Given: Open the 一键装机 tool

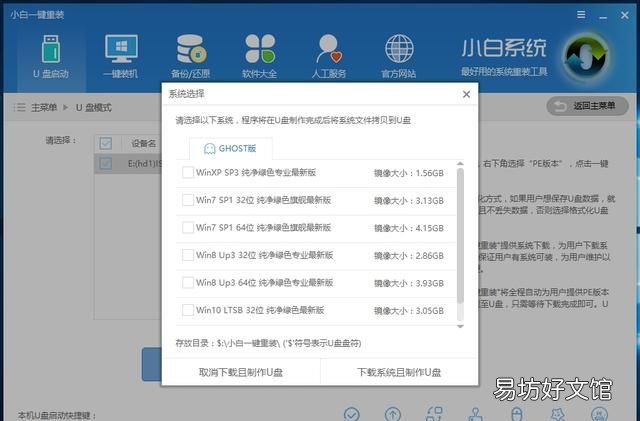Looking at the screenshot, I should coord(121,57).
